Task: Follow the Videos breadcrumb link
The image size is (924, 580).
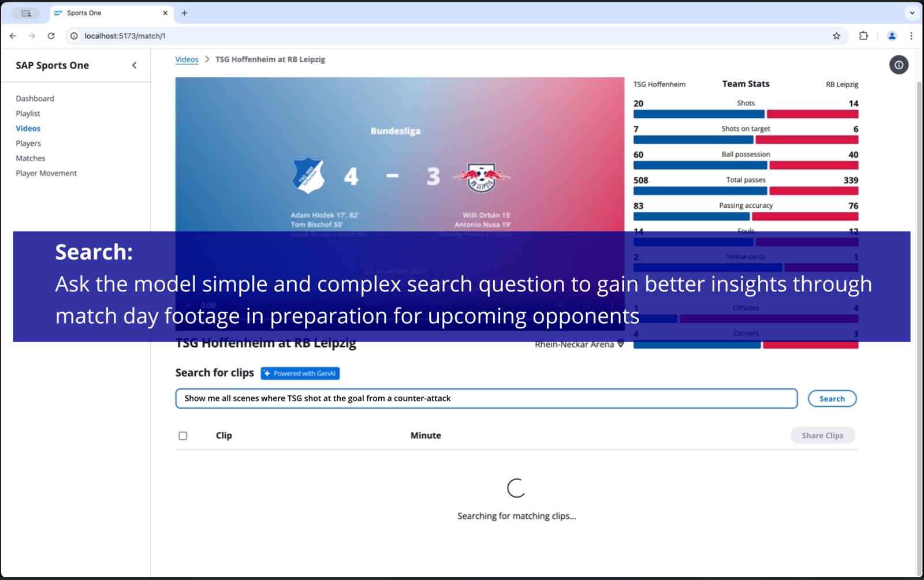Action: coord(187,59)
